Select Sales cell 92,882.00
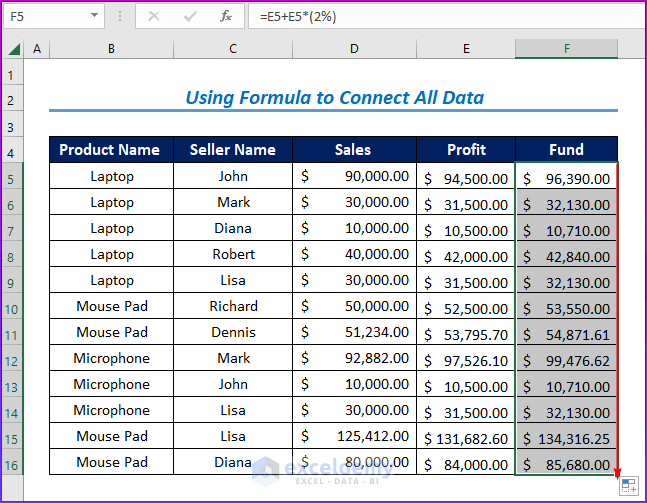The width and height of the screenshot is (647, 503). pos(354,358)
